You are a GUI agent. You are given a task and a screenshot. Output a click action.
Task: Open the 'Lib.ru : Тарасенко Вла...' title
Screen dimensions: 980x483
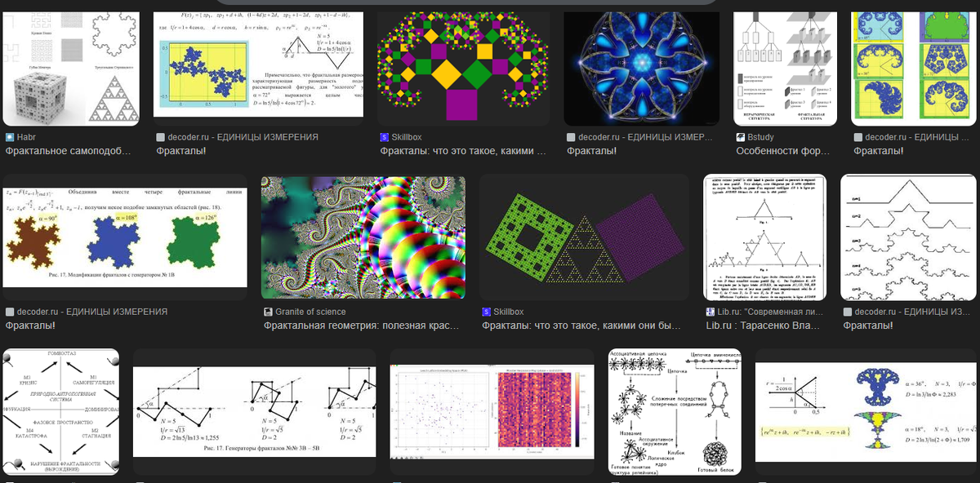(764, 326)
